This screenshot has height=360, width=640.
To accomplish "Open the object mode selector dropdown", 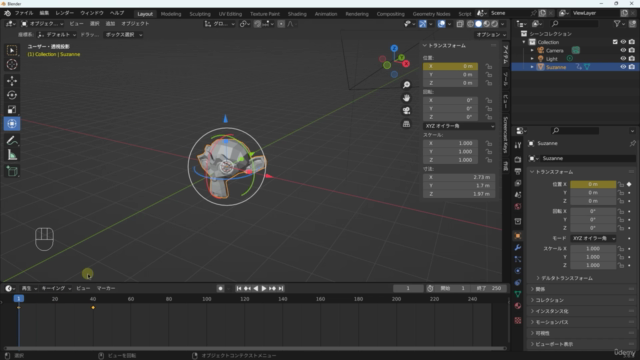I will 42,24.
